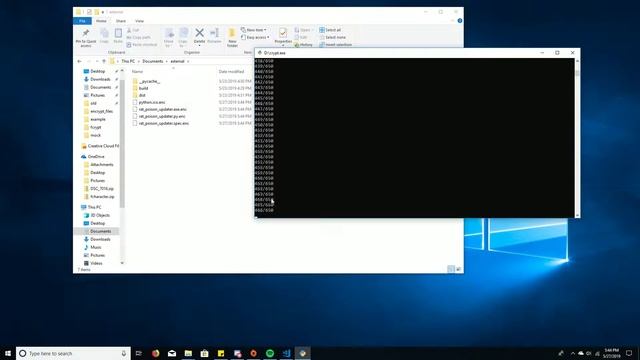Open Spotify from the taskbar
Viewport: 640px width, 360px height.
pos(270,353)
